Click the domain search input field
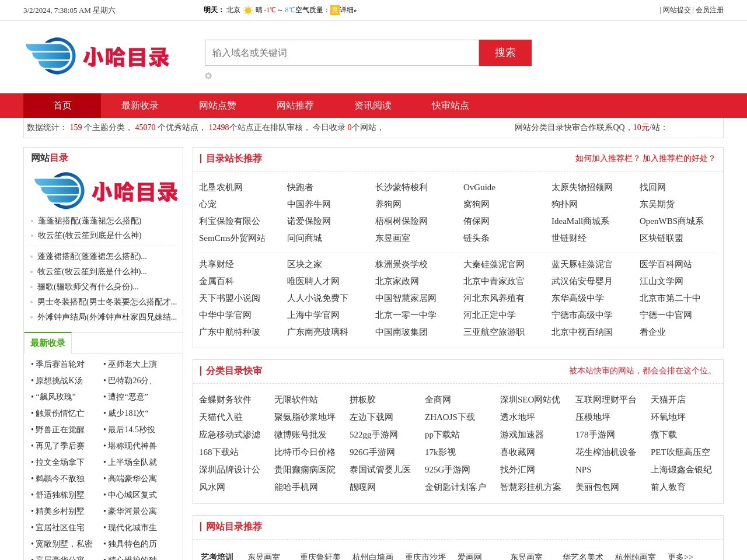 (341, 52)
